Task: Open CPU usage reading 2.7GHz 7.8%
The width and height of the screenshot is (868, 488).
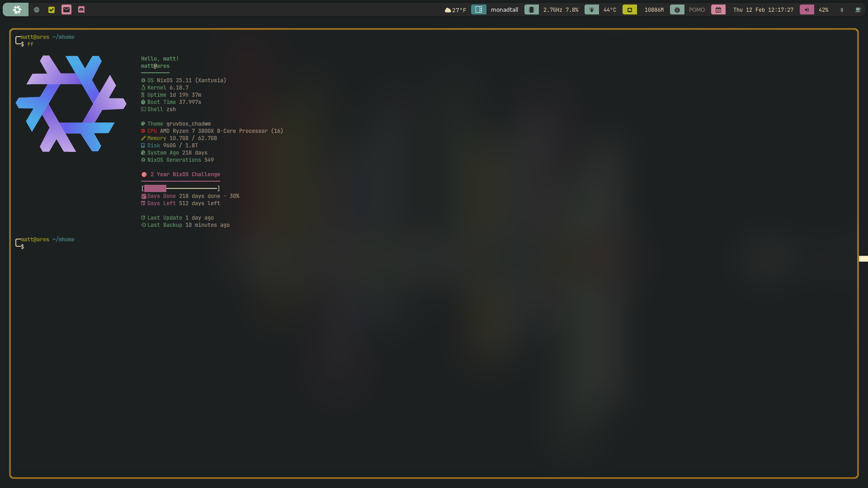Action: (x=561, y=10)
